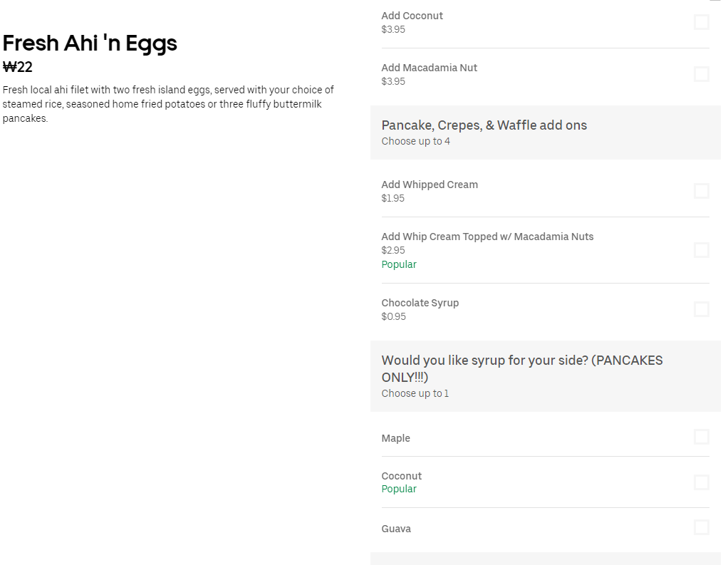Check the Maple syrup checkbox
Viewport: 728px width, 565px height.
coord(701,437)
